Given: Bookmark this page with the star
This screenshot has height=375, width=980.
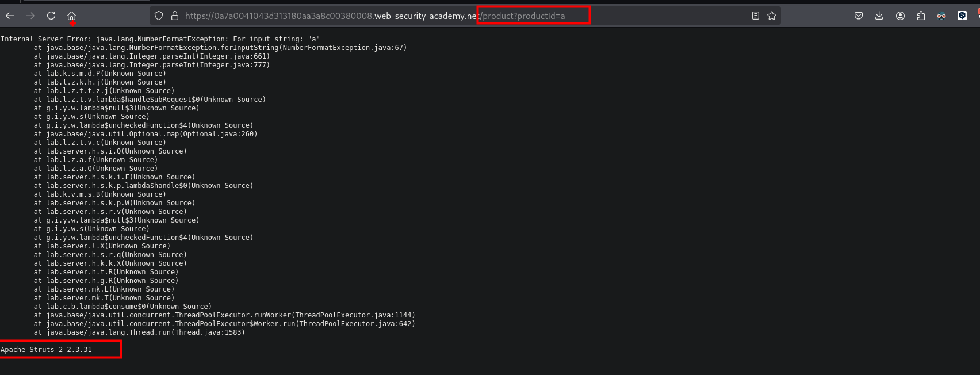Looking at the screenshot, I should coord(772,16).
